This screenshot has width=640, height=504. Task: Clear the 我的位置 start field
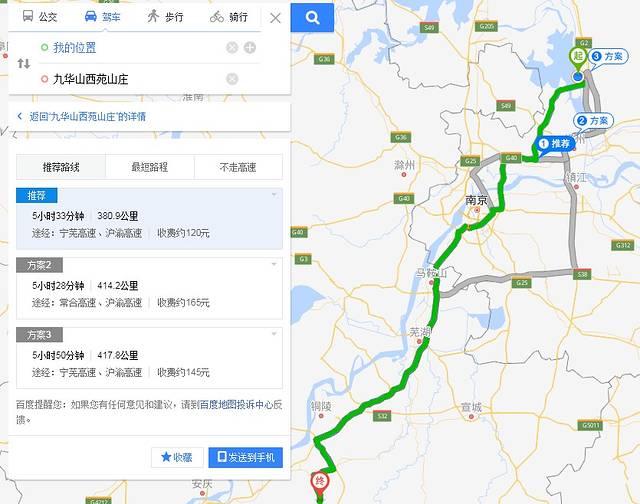[232, 48]
